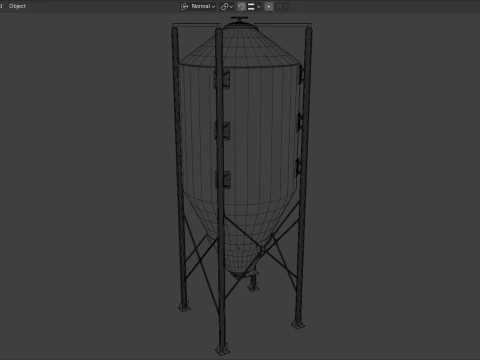Toggle the snapping magnet button
480x360 pixels.
pos(241,6)
